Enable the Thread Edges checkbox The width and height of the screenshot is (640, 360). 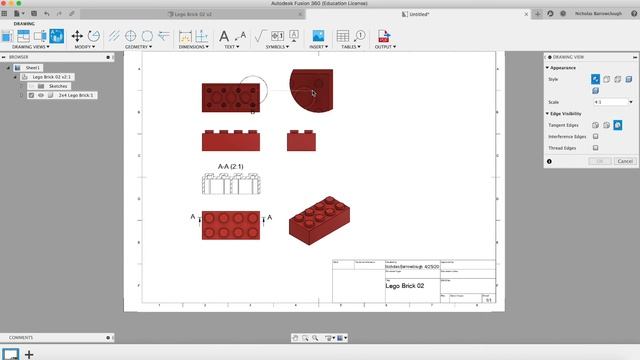pyautogui.click(x=596, y=148)
